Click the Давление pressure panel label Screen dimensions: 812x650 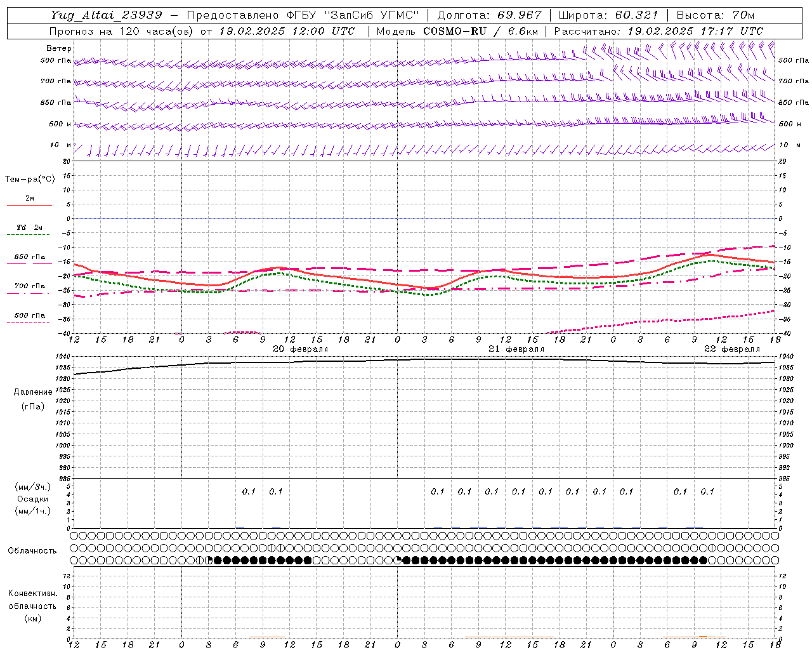(x=33, y=392)
